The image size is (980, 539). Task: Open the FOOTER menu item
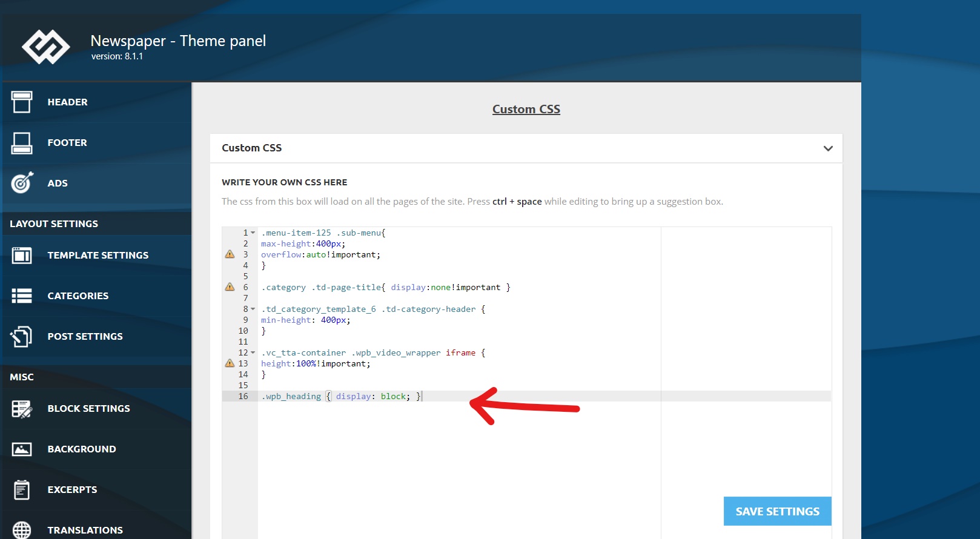[97, 143]
